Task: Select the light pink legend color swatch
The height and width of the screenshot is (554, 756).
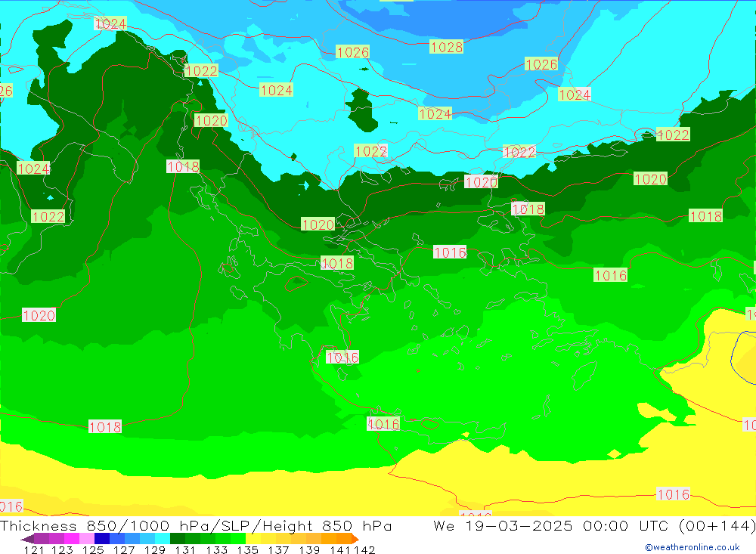Action: pos(87,539)
